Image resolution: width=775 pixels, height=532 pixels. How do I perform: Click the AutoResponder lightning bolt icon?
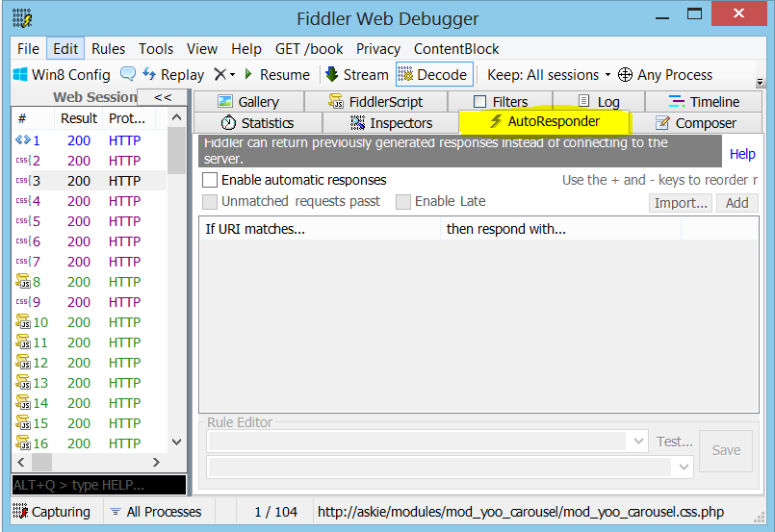[496, 121]
